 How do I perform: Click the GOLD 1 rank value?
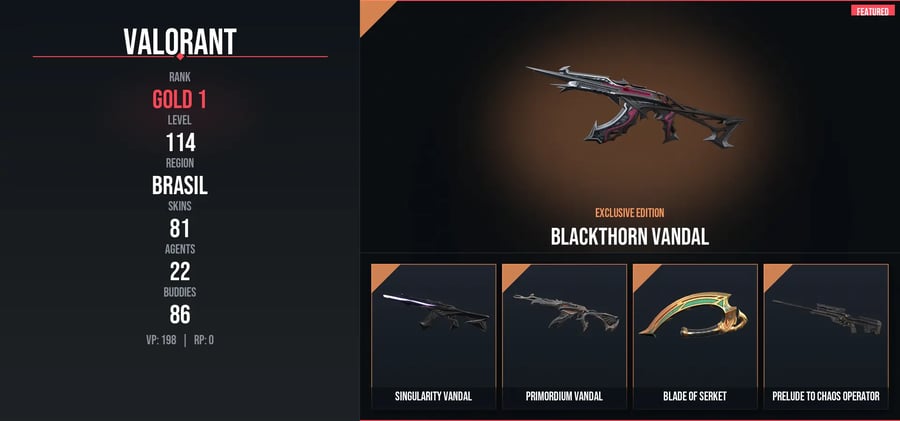[x=180, y=100]
